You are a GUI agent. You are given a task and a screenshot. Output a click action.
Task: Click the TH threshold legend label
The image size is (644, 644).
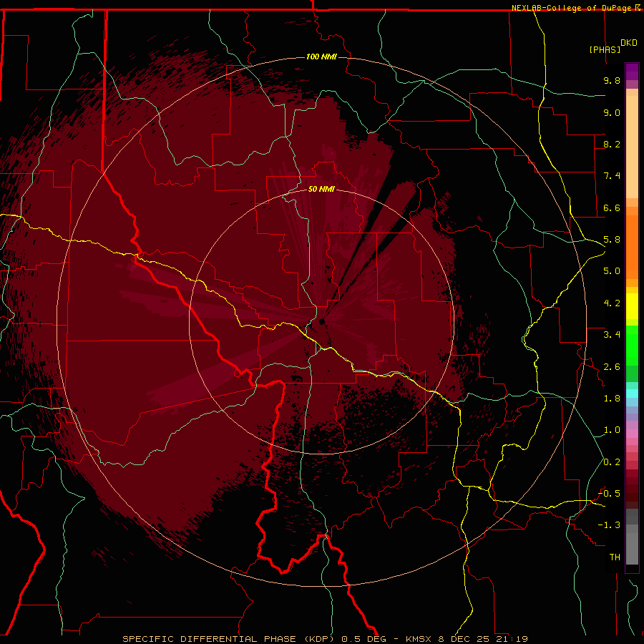tap(615, 557)
